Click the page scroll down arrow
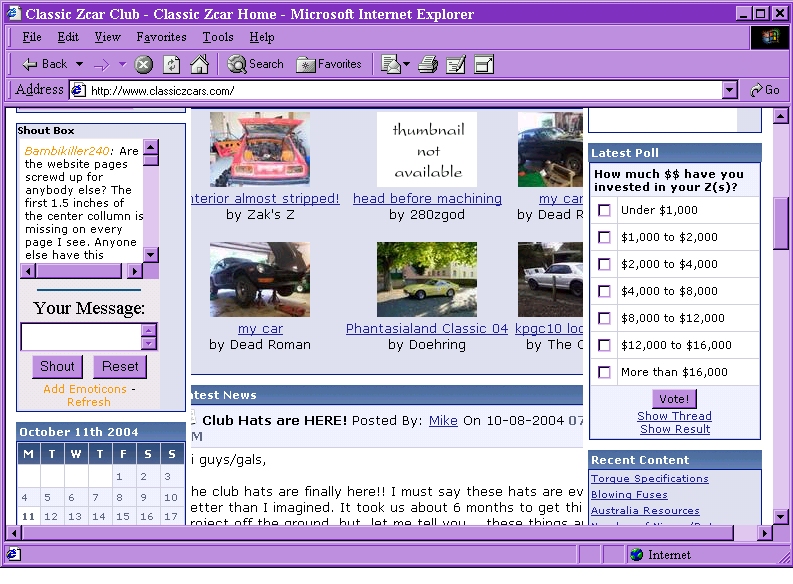Image resolution: width=793 pixels, height=584 pixels. coord(780,517)
